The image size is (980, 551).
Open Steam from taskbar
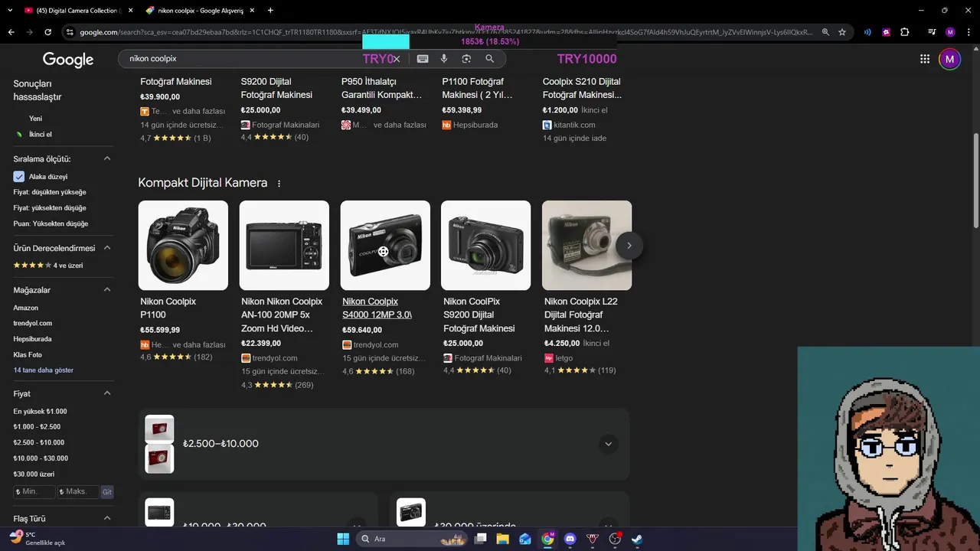[x=636, y=539]
